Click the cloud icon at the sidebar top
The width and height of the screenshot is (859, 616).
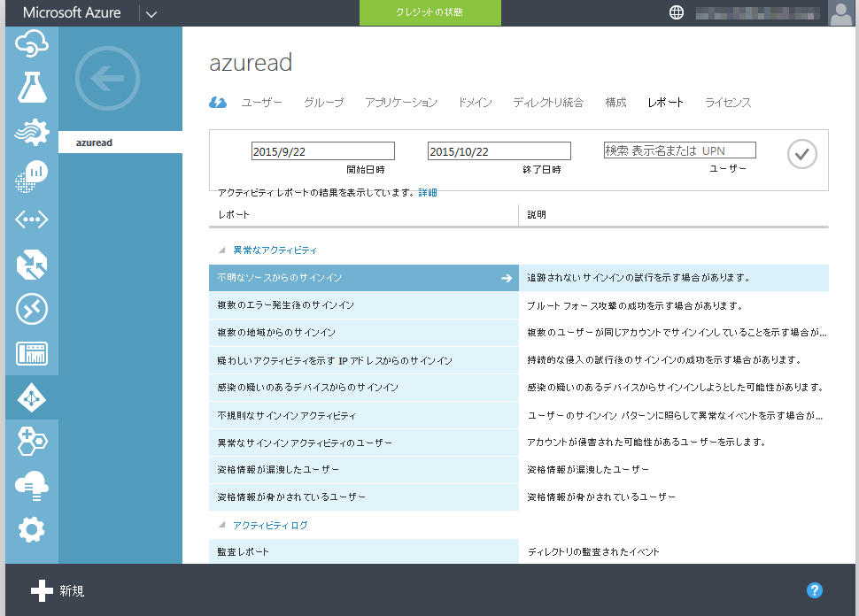(x=31, y=42)
